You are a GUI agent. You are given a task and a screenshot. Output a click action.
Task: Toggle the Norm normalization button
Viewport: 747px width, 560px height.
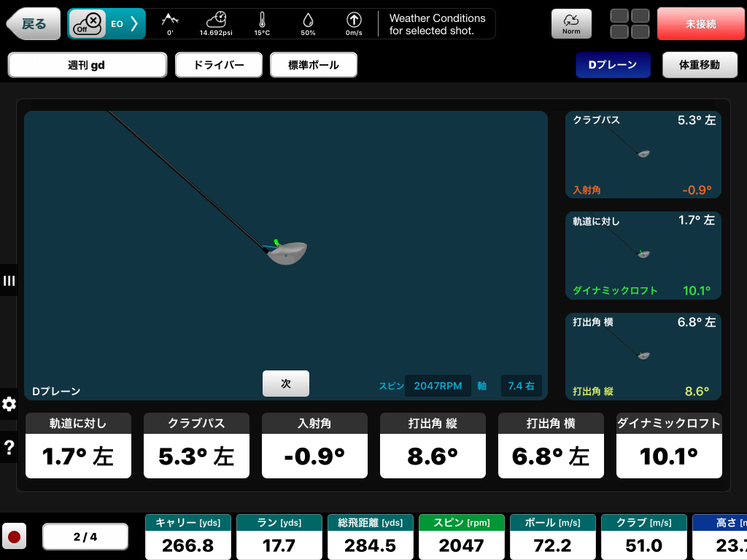(x=571, y=24)
